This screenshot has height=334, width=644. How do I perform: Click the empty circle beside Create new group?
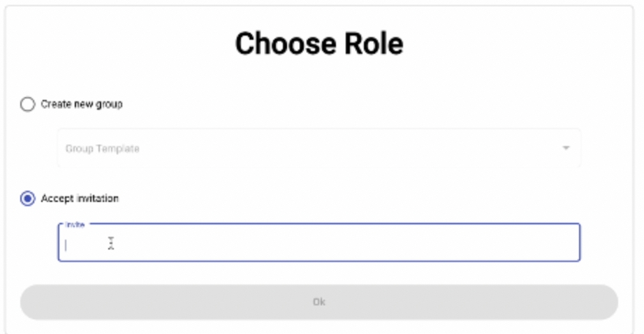[x=27, y=104]
